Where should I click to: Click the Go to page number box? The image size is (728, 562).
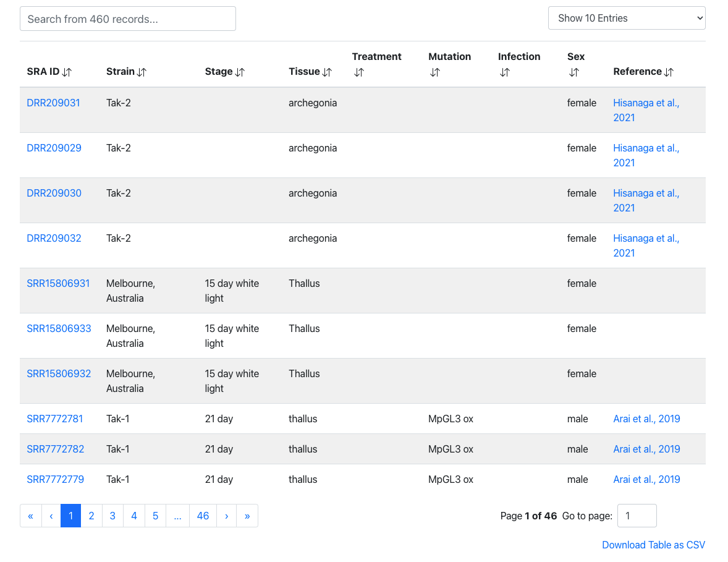click(637, 516)
